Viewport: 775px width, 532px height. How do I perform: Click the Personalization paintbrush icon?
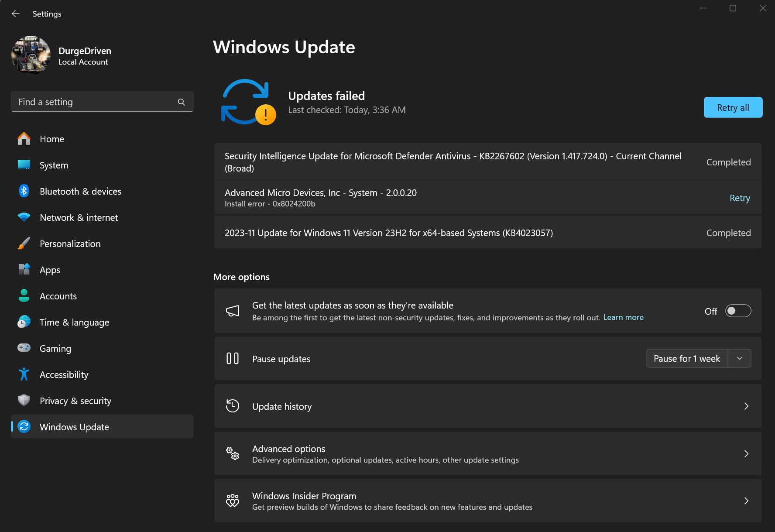pyautogui.click(x=24, y=244)
